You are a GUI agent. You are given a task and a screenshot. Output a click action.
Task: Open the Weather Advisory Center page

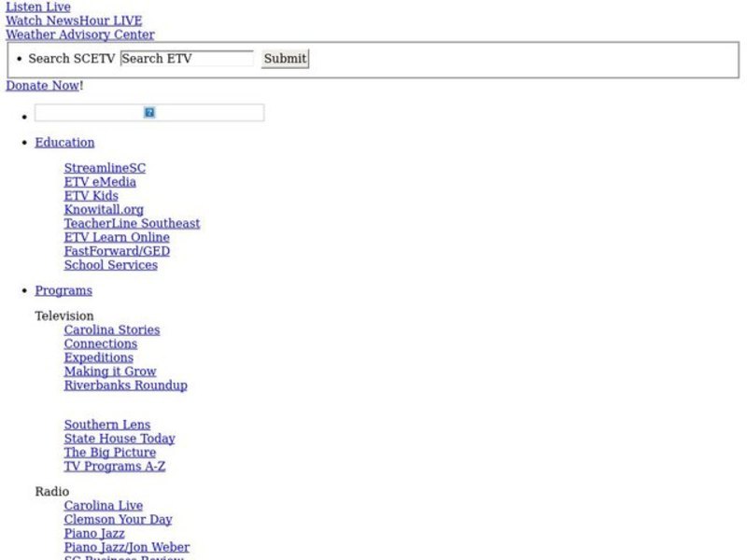(79, 35)
